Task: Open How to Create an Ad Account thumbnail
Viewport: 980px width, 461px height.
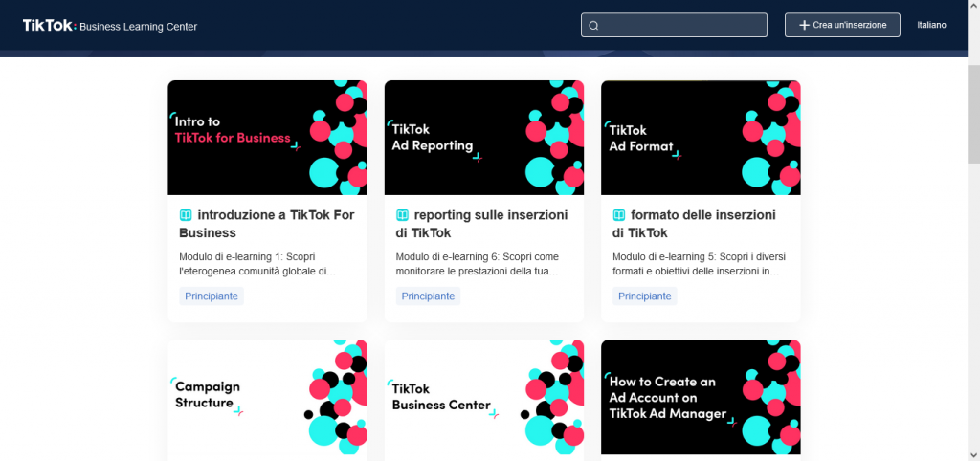Action: pyautogui.click(x=701, y=397)
